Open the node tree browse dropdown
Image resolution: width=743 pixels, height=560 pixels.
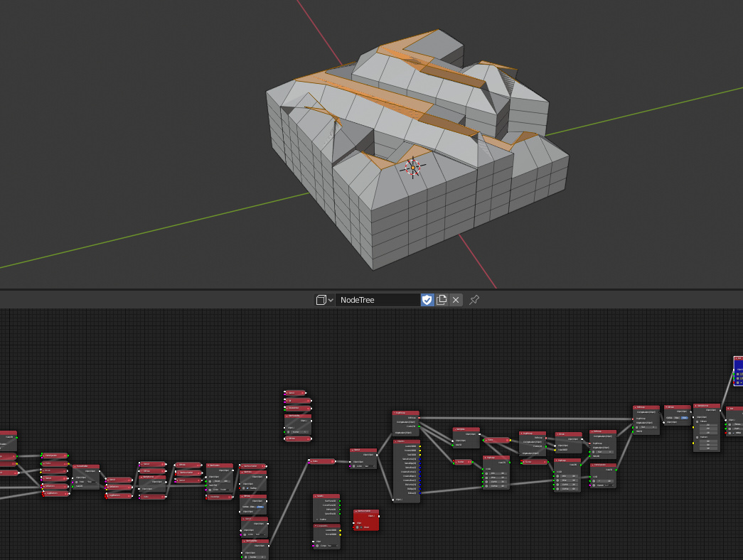click(325, 300)
